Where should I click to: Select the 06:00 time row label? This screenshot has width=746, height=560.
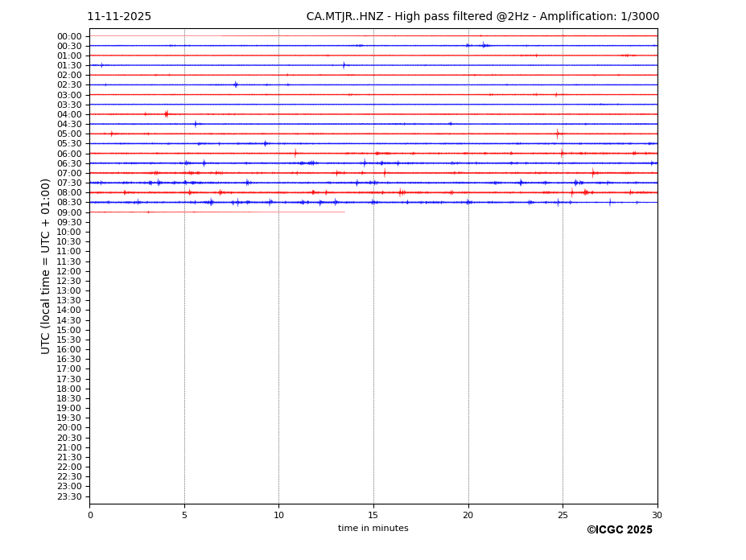(69, 154)
